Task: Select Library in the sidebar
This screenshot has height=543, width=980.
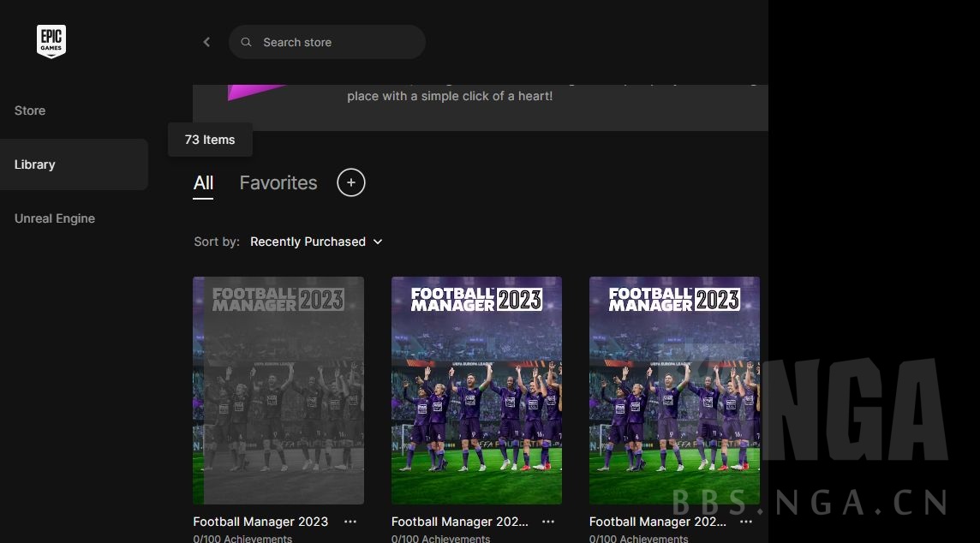Action: pos(34,164)
